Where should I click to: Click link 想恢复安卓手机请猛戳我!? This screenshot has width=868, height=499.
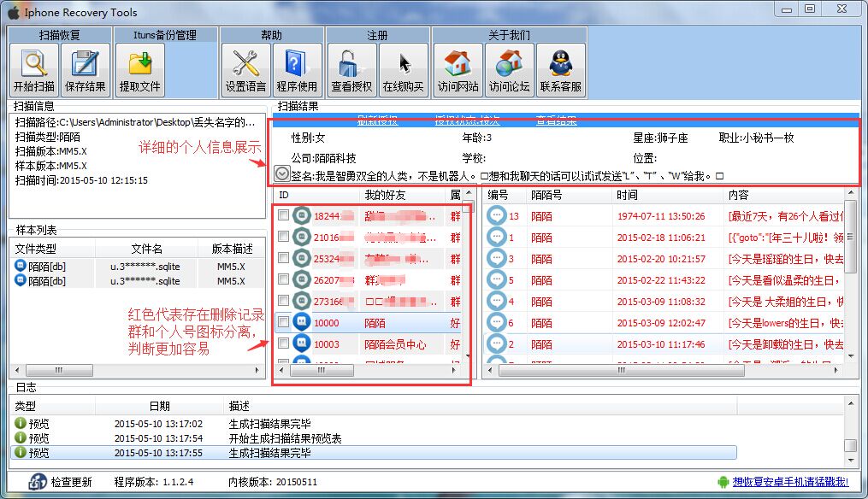coord(790,482)
